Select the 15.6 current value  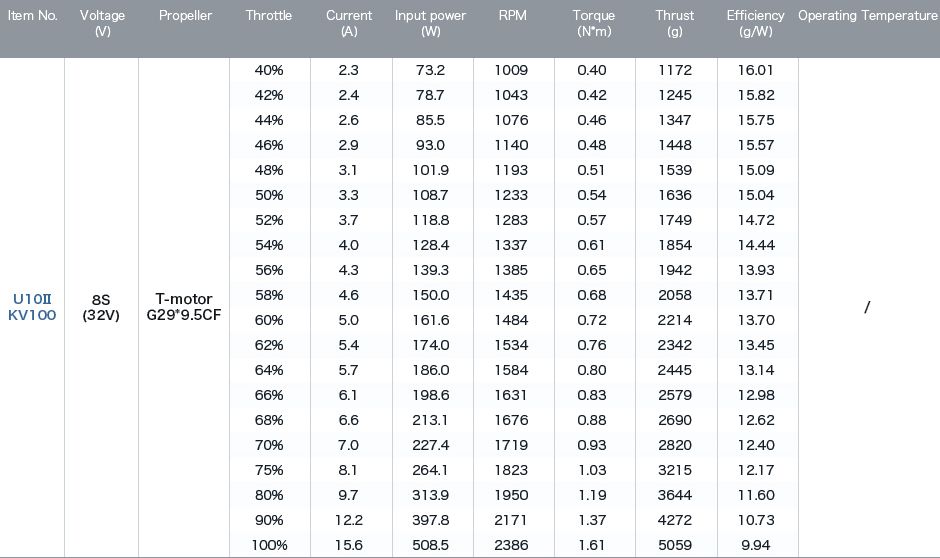[349, 545]
